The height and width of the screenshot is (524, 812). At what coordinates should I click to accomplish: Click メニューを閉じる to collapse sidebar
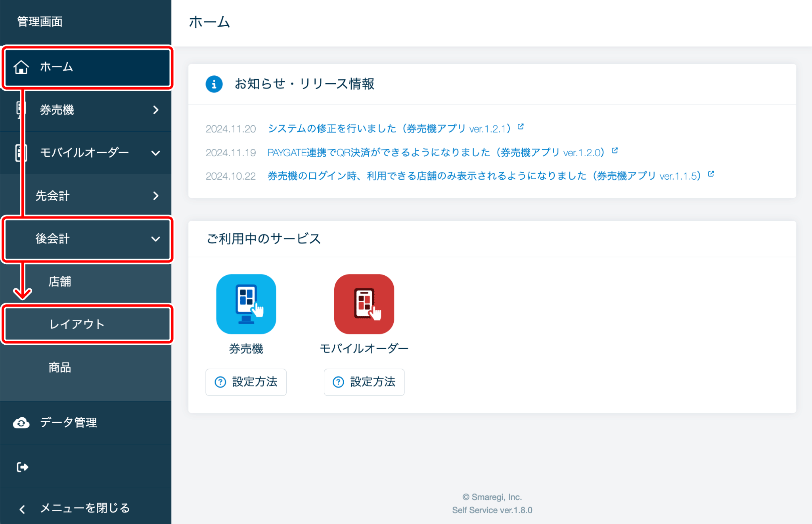point(84,508)
